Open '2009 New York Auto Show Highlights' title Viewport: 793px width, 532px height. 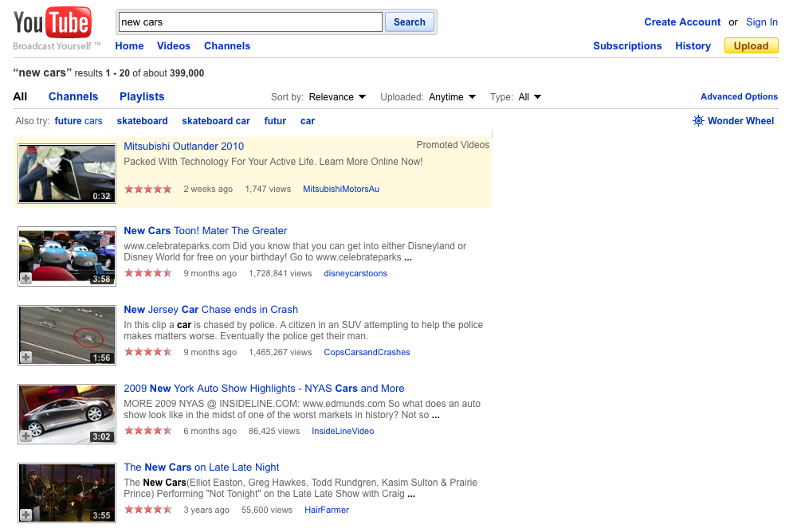point(264,388)
